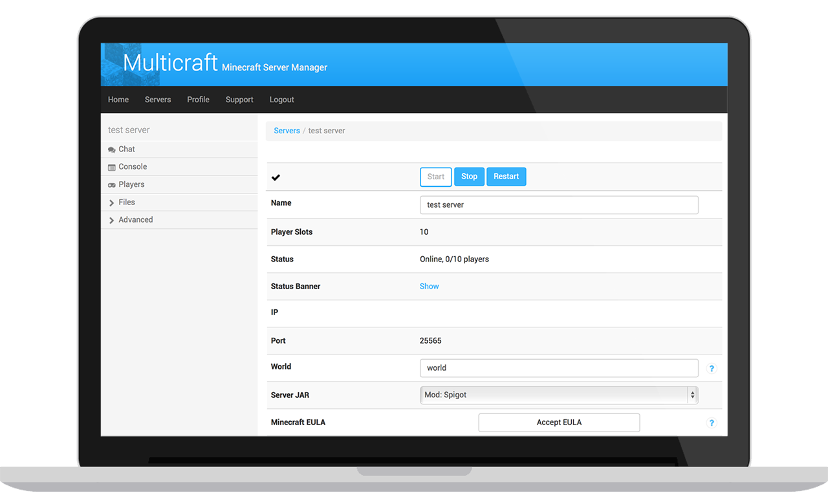Open Servers in navigation bar
This screenshot has width=828, height=504.
click(158, 100)
